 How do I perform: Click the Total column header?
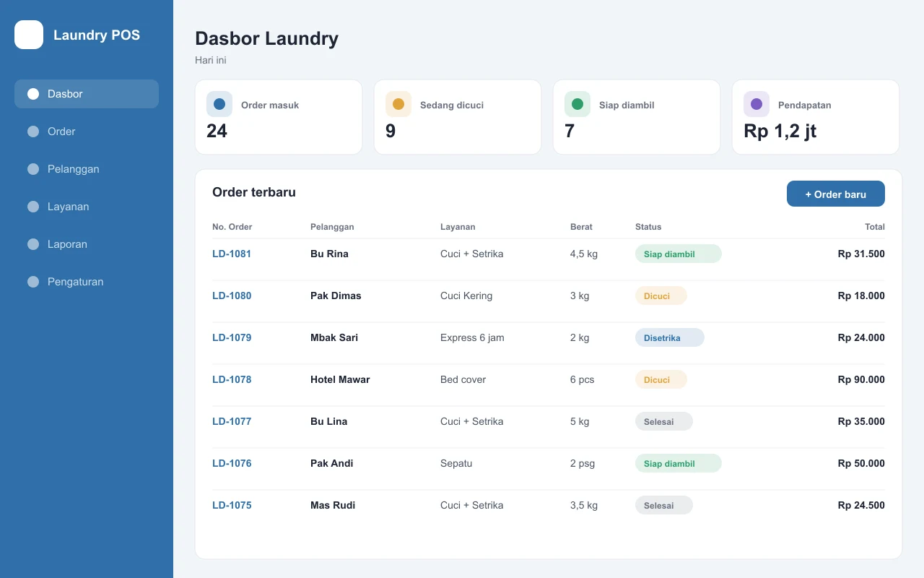tap(875, 227)
